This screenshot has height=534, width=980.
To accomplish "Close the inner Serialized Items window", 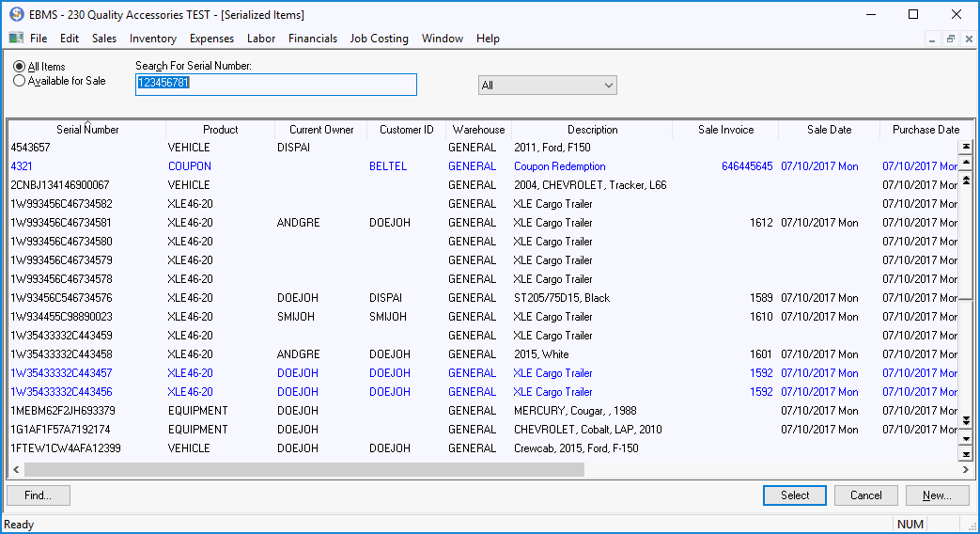I will 969,39.
